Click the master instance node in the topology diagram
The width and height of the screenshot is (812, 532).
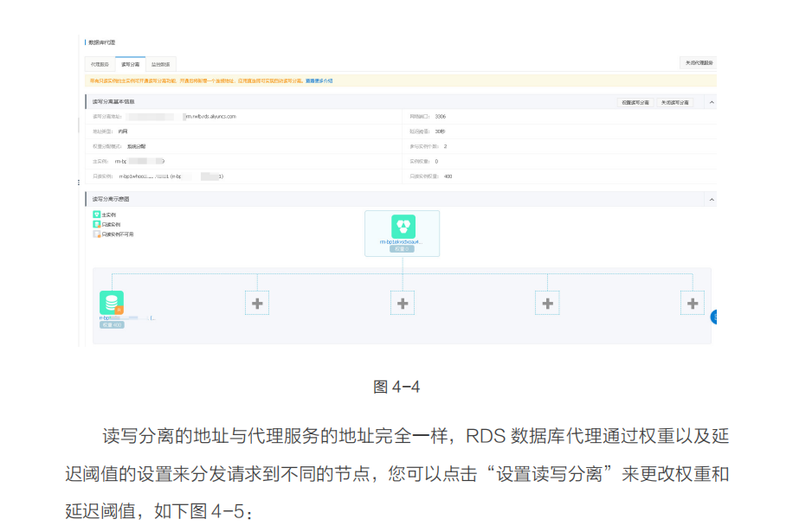[403, 232]
